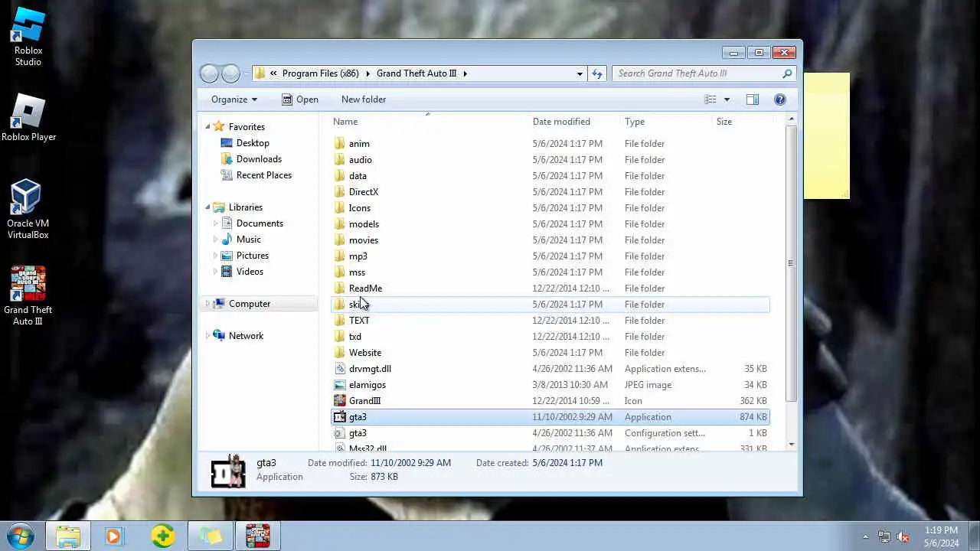This screenshot has height=551, width=980.
Task: Select the movies folder name
Action: [x=364, y=240]
